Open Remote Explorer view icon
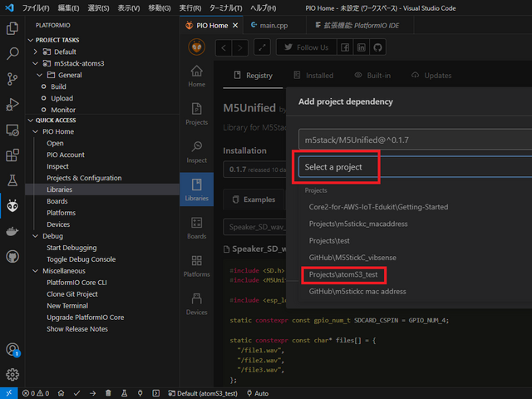 click(12, 130)
